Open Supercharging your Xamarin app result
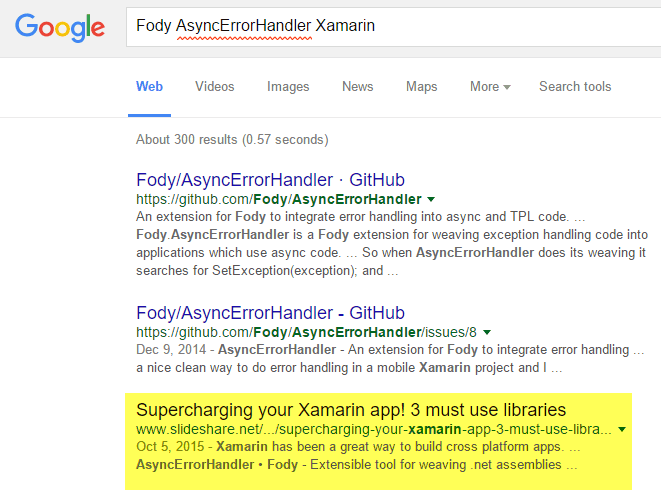Viewport: 661px width, 491px height. (x=351, y=410)
